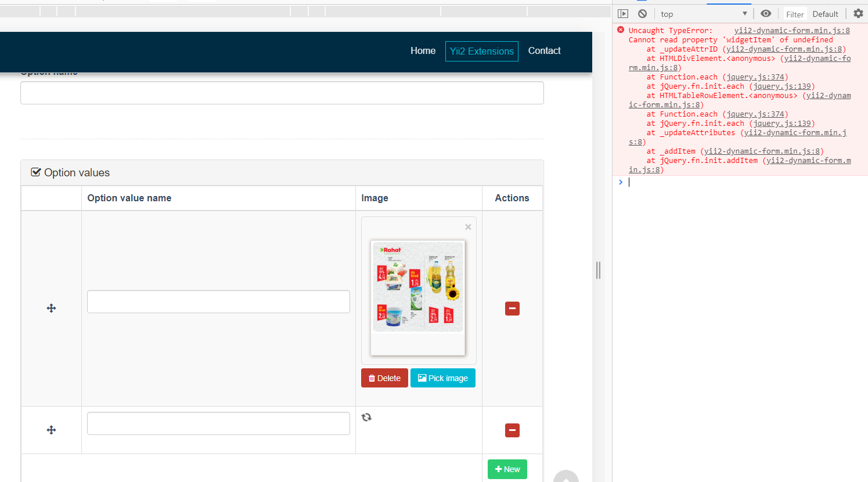
Task: Open the Yii2 Extensions menu
Action: pyautogui.click(x=482, y=51)
